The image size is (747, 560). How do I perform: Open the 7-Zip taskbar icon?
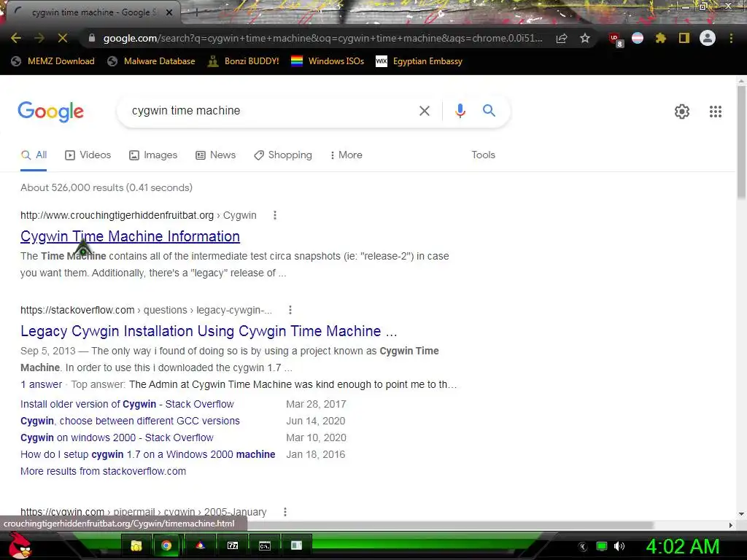(x=233, y=545)
